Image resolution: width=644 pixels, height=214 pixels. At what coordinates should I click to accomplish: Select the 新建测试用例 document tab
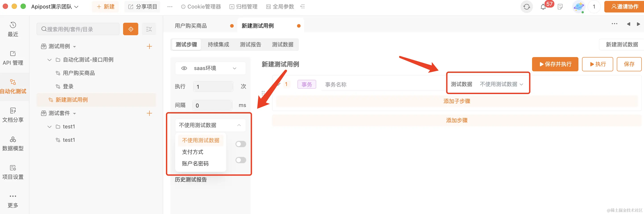(270, 26)
